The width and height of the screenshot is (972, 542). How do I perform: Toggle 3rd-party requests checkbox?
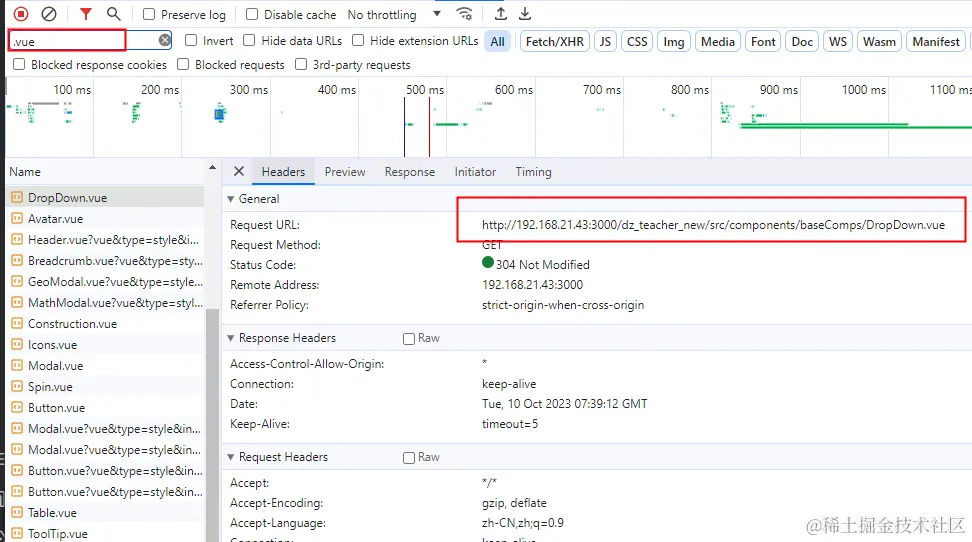[x=301, y=64]
